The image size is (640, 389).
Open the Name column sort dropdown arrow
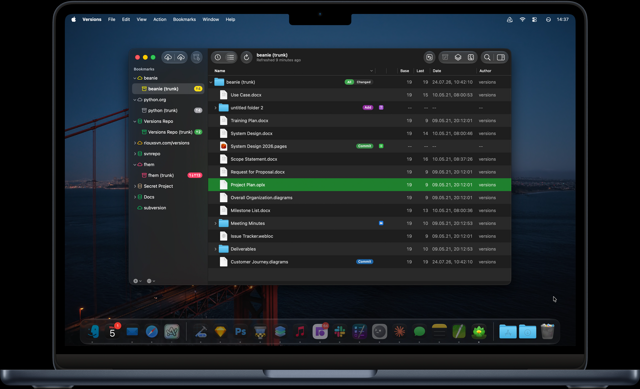[x=371, y=71]
